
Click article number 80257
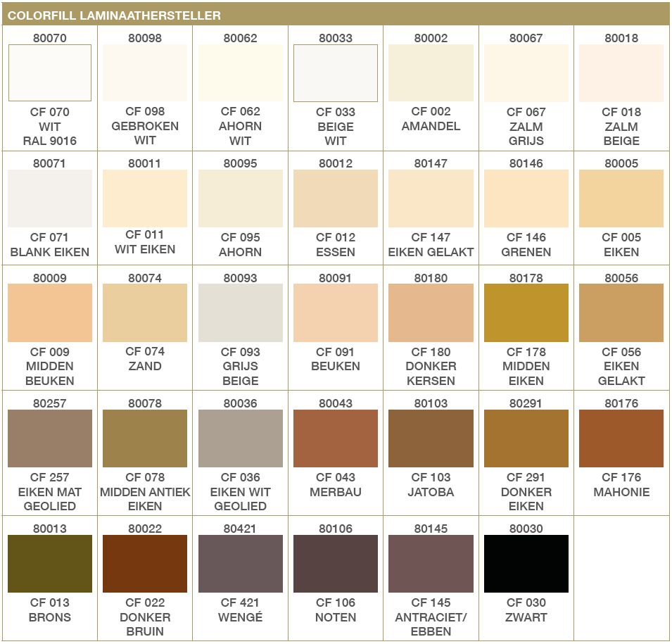[50, 403]
